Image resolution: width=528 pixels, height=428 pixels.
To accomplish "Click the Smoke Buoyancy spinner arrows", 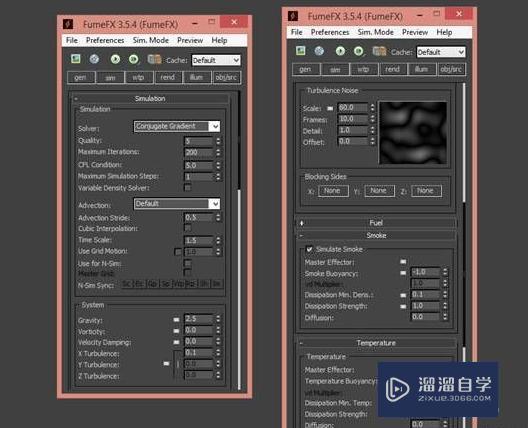I will (x=445, y=272).
